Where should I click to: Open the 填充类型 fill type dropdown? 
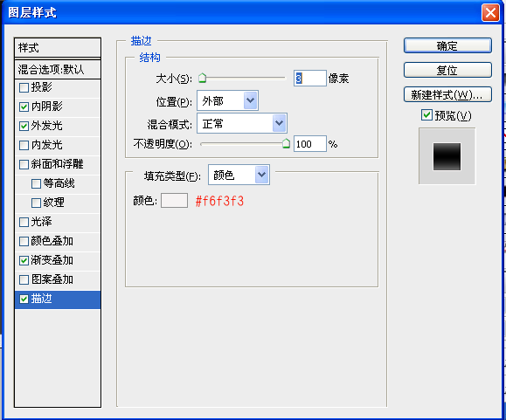(239, 175)
